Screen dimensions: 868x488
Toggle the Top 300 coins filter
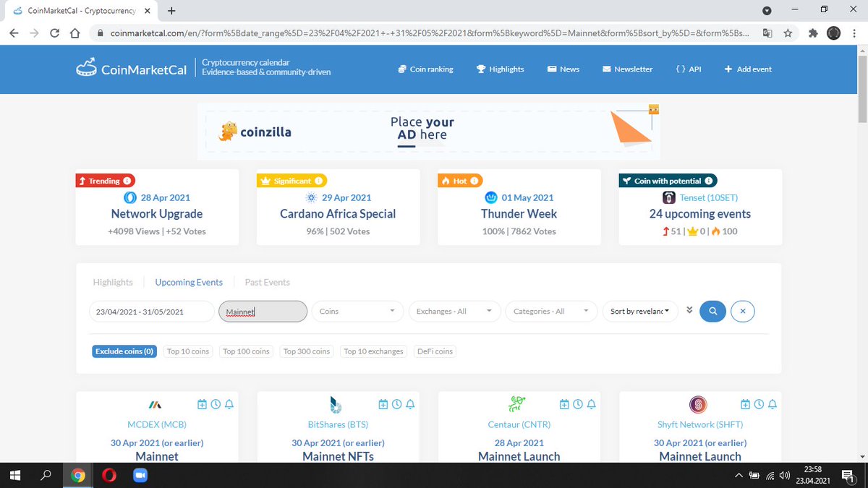point(307,351)
